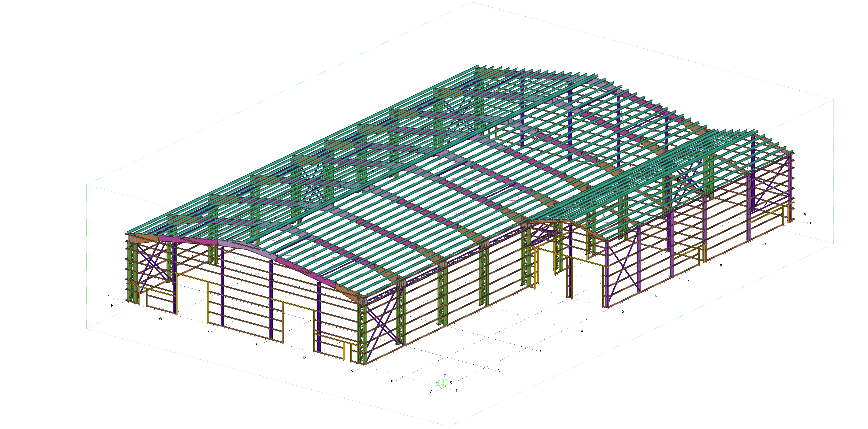Screen dimensions: 868x429
Task: Click grid label "F" on the ground outside the gable wall
Action: (x=208, y=332)
